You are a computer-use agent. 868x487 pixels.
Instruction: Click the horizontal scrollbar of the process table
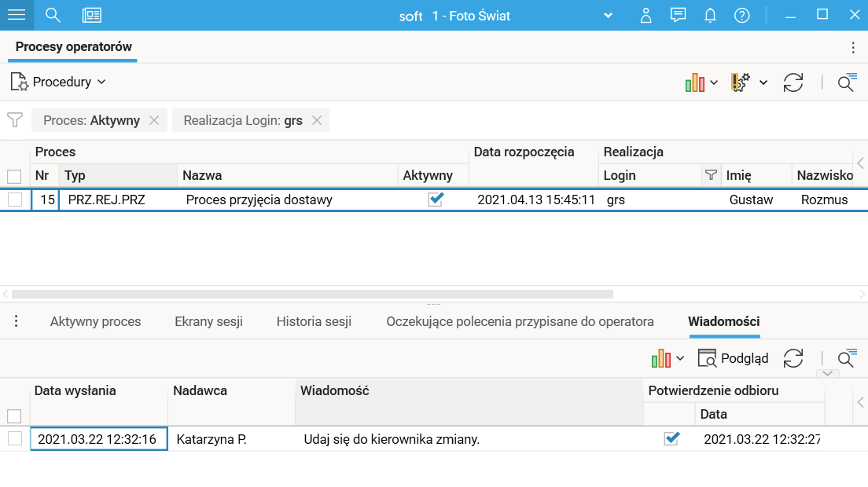coord(314,294)
